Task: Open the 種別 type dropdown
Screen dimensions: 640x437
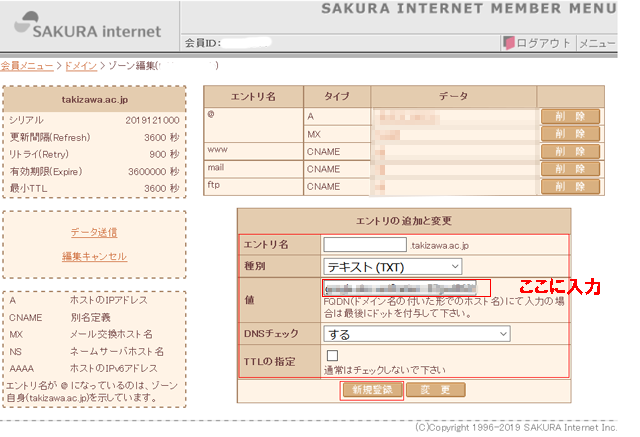Action: click(392, 267)
